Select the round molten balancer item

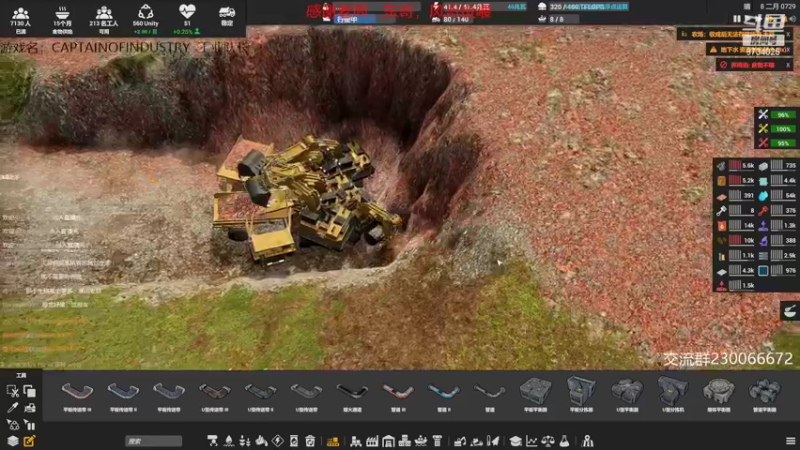(x=719, y=395)
